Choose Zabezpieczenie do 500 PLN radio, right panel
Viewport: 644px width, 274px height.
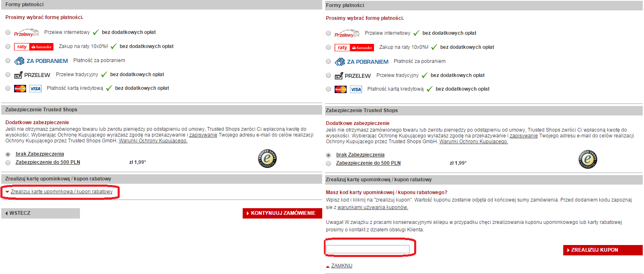pyautogui.click(x=328, y=163)
